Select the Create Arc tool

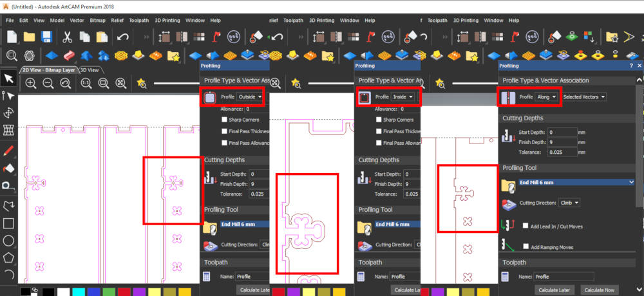[9, 274]
